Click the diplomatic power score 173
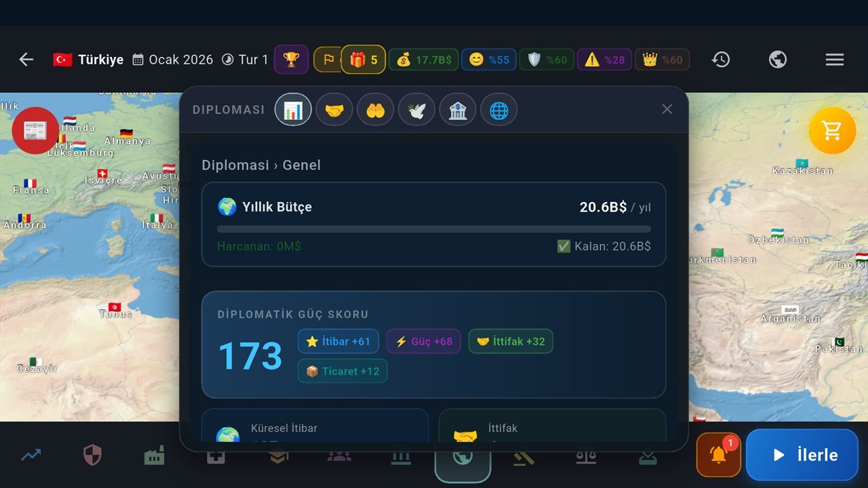868x488 pixels. (250, 356)
